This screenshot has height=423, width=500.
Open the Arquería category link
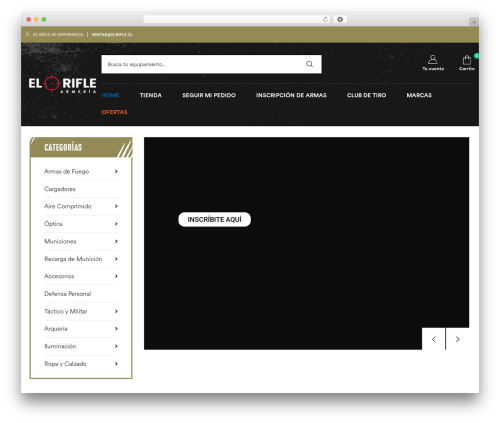pos(56,329)
